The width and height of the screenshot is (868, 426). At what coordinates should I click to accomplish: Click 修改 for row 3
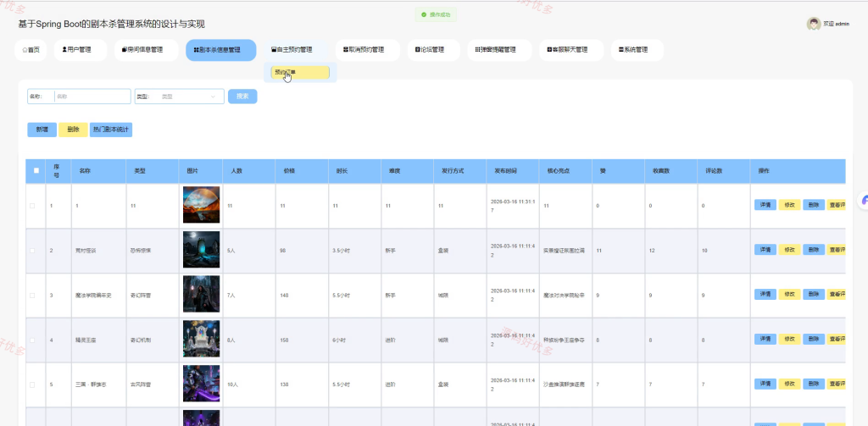(789, 295)
